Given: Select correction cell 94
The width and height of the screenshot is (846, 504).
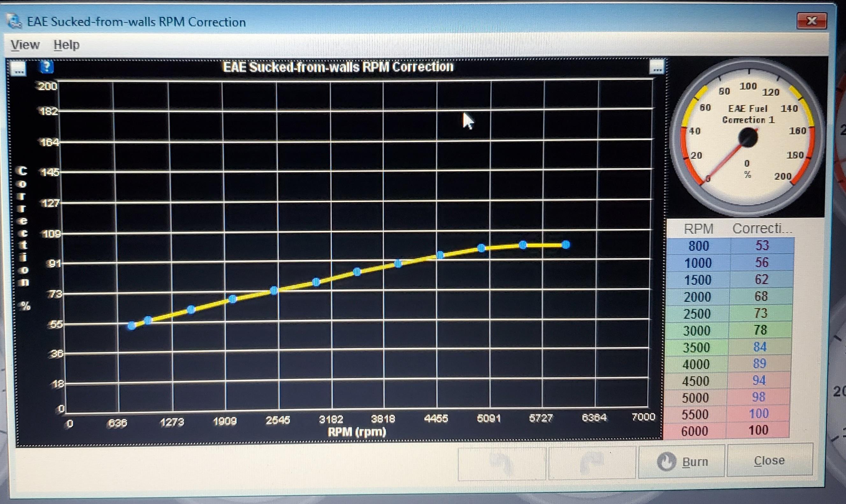Looking at the screenshot, I should [759, 380].
